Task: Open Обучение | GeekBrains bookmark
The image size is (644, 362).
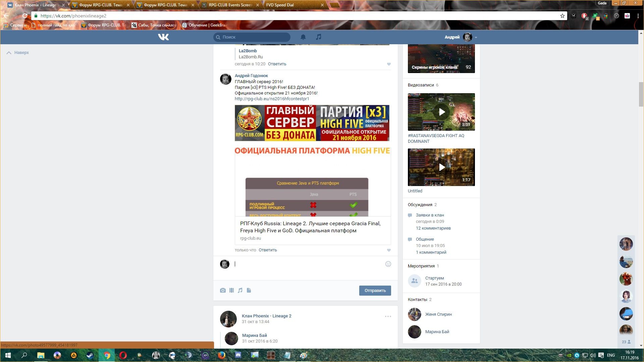Action: pyautogui.click(x=204, y=25)
